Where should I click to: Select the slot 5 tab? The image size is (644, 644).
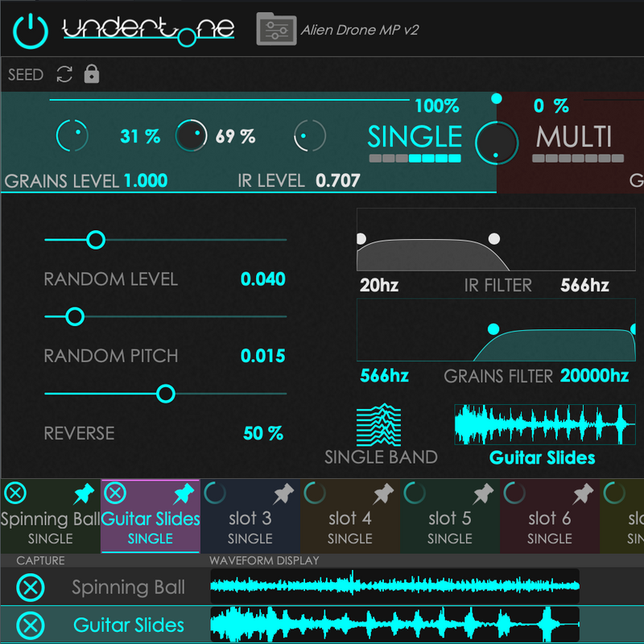pos(450,516)
